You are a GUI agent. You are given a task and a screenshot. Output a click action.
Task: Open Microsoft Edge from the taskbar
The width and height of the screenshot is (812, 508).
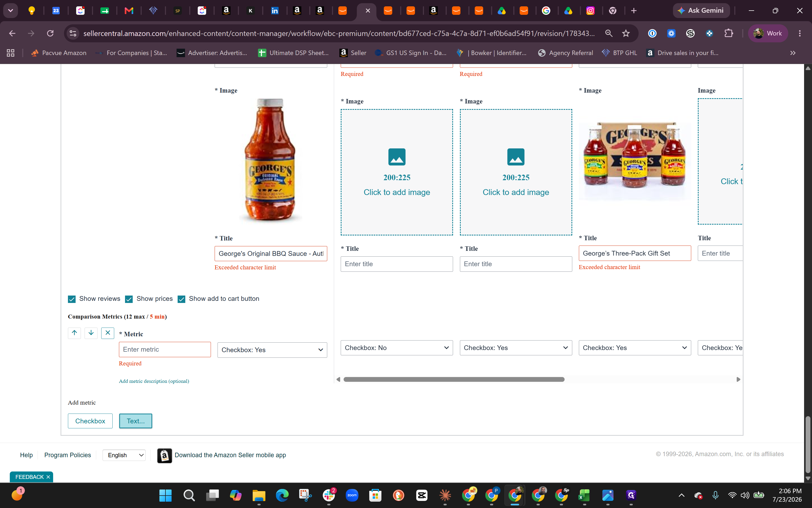tap(282, 495)
